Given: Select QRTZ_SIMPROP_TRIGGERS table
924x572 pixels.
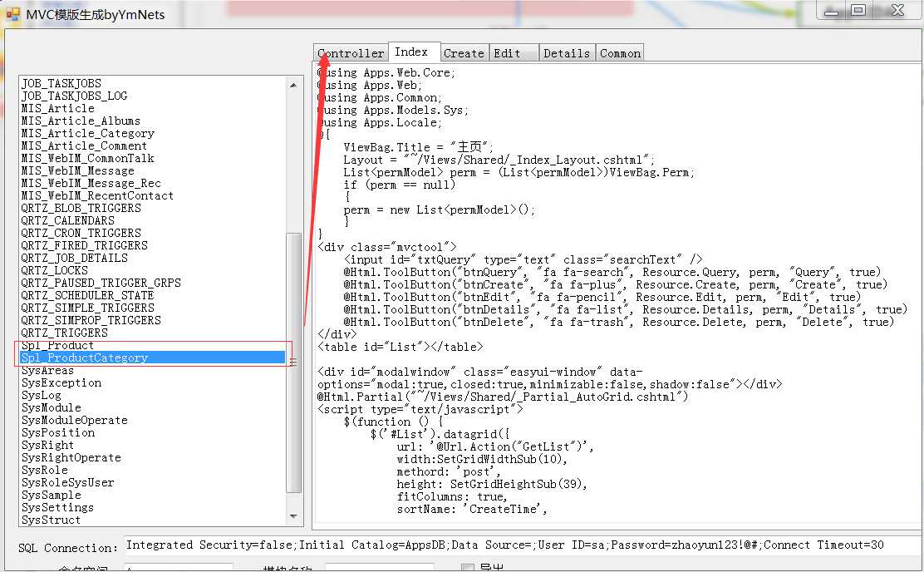Looking at the screenshot, I should tap(91, 320).
